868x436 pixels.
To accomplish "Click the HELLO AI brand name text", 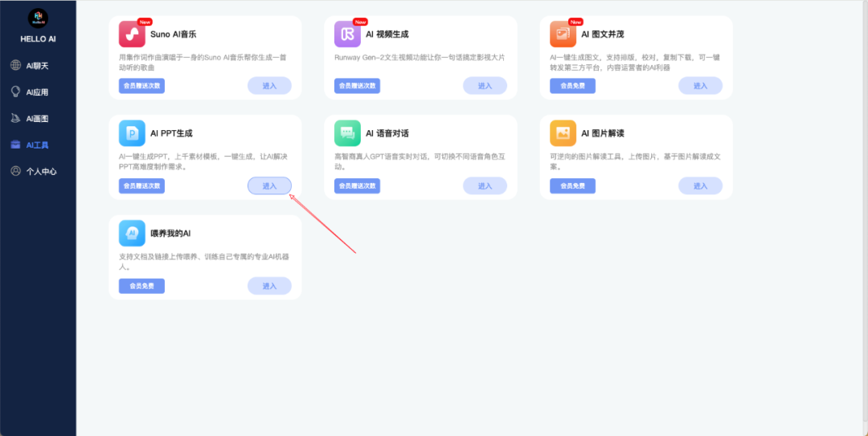I will coord(39,39).
